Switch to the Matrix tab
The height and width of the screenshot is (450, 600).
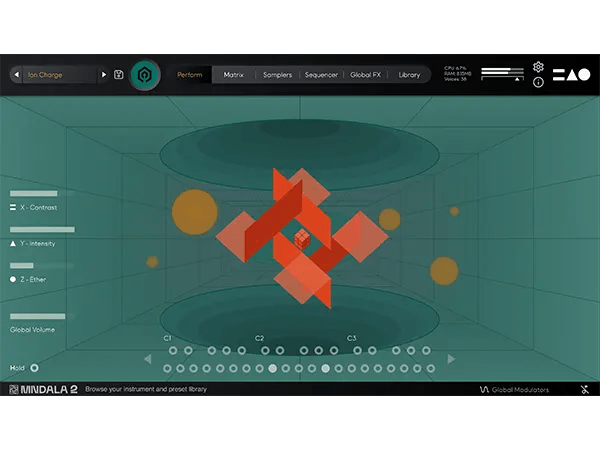point(233,75)
